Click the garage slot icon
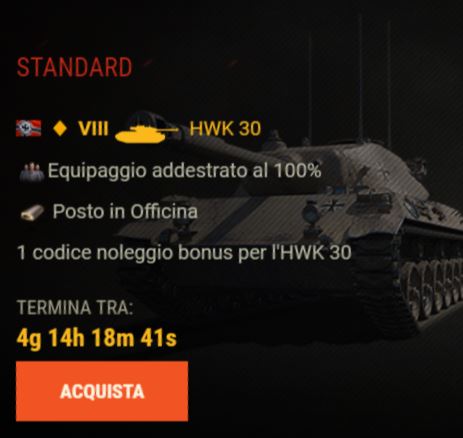This screenshot has width=463, height=438. 32,213
